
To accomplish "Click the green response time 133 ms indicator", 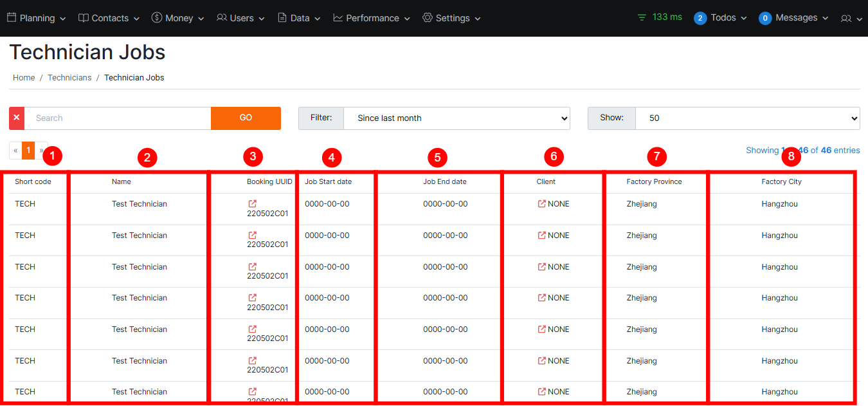I will (660, 17).
